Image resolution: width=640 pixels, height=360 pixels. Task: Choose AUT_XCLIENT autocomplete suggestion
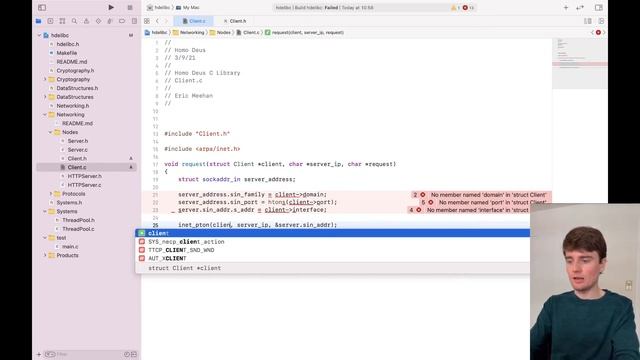tap(333, 258)
